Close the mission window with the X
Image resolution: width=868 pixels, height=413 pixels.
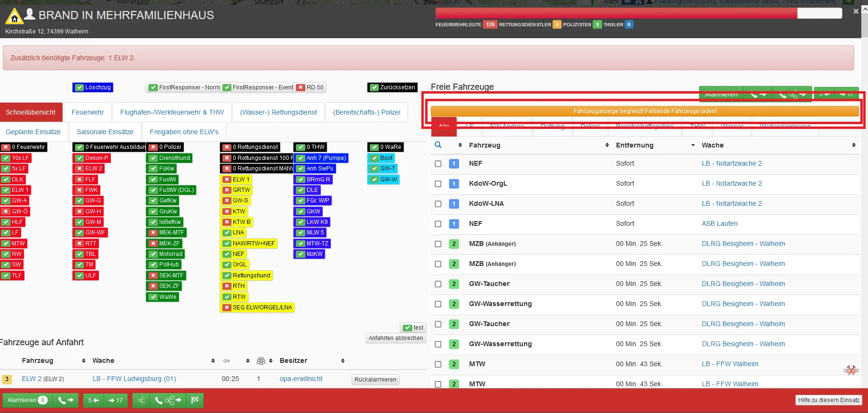[856, 11]
